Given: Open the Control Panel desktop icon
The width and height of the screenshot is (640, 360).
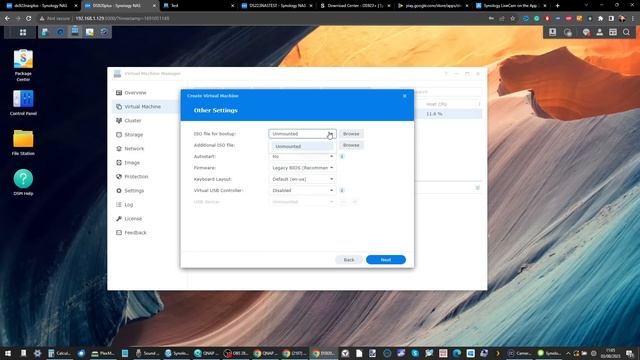Looking at the screenshot, I should coord(23,103).
